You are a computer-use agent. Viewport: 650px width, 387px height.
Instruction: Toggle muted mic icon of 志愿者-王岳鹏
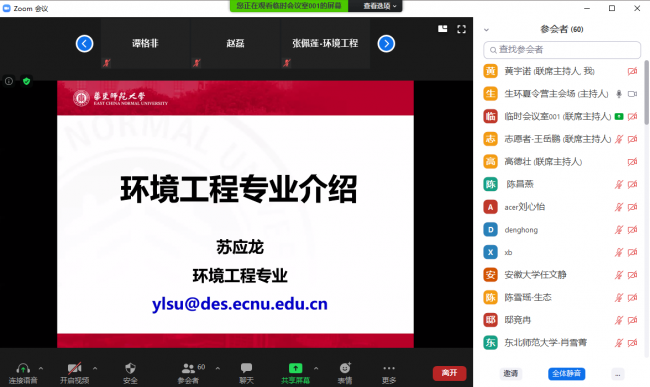[x=619, y=139]
